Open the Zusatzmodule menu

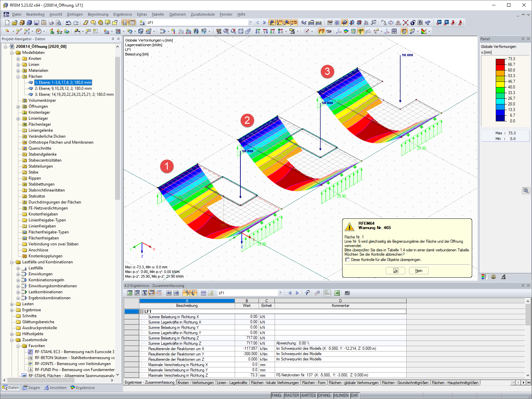[202, 14]
